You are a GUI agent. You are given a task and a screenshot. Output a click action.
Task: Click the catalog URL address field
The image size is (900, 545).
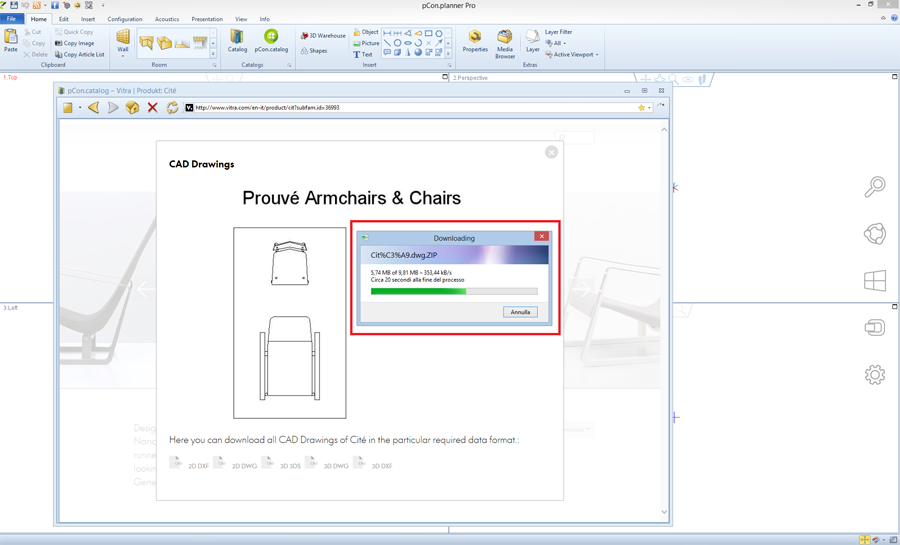click(416, 107)
